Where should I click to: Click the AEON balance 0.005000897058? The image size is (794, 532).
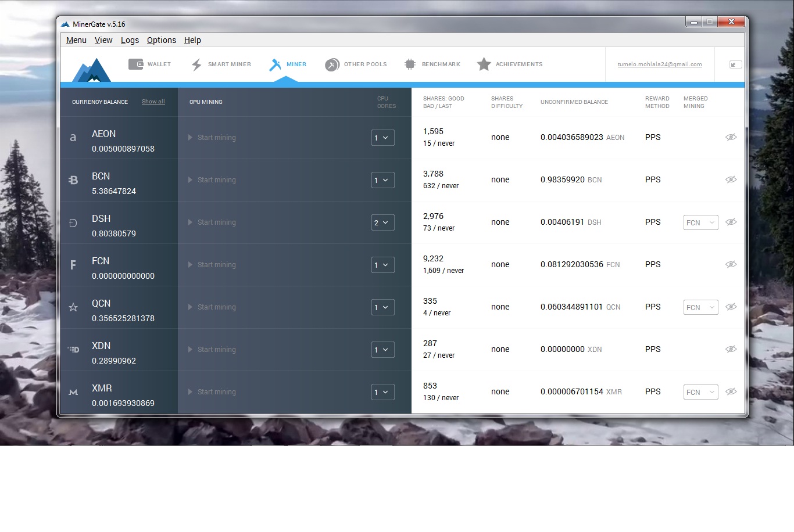pyautogui.click(x=123, y=149)
